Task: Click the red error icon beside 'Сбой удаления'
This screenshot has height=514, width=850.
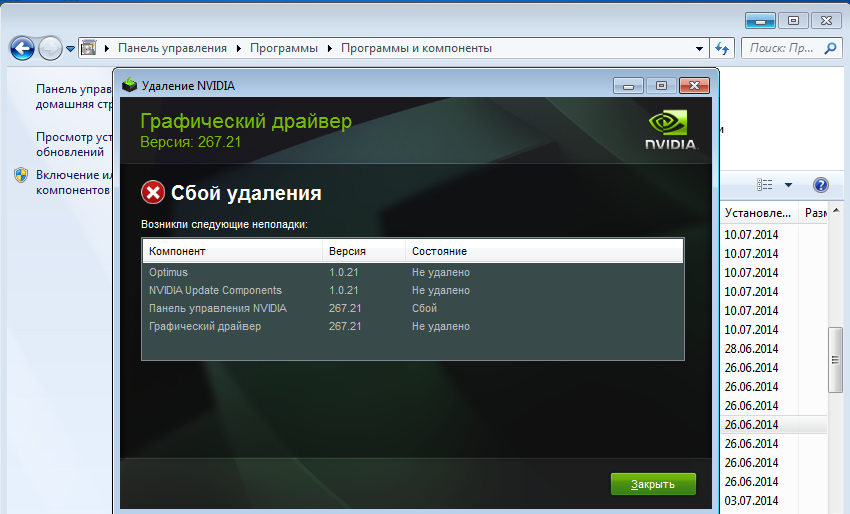Action: click(153, 192)
